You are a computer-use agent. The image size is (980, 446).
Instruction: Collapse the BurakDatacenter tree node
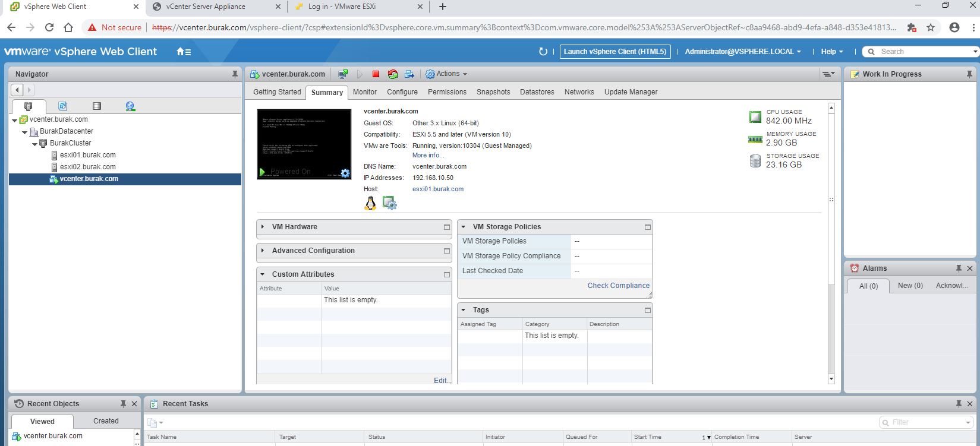coord(24,132)
